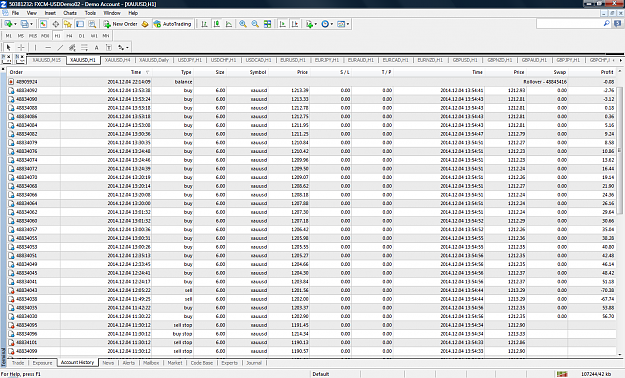Toggle the Navigator star-folder icon
625x378 pixels.
68,24
